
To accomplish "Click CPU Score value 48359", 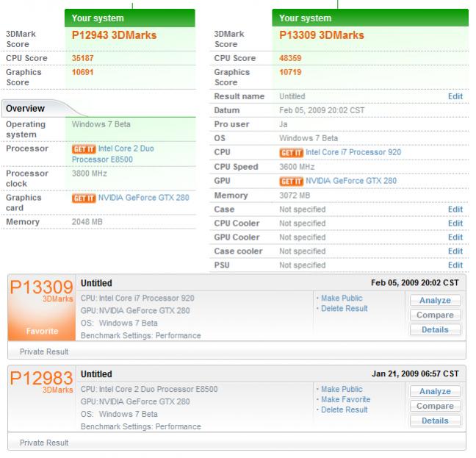I will (x=290, y=58).
